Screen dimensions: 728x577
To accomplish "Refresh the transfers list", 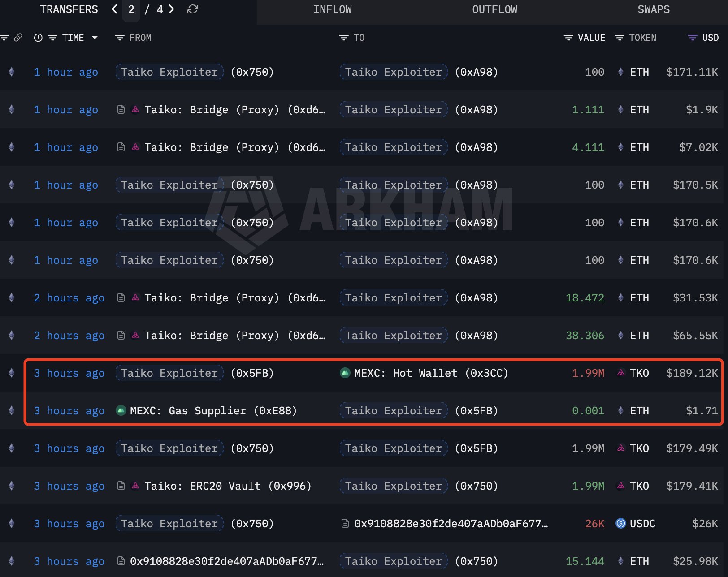I will tap(193, 9).
